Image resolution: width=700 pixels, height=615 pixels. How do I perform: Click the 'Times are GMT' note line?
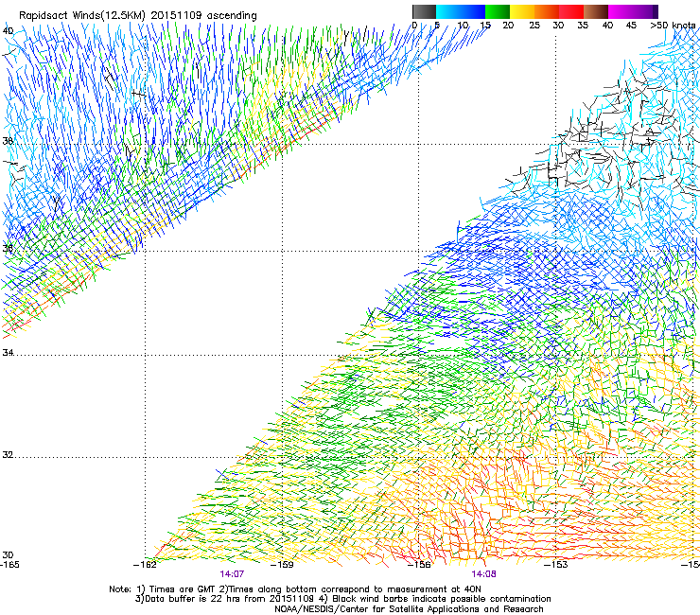click(x=294, y=589)
